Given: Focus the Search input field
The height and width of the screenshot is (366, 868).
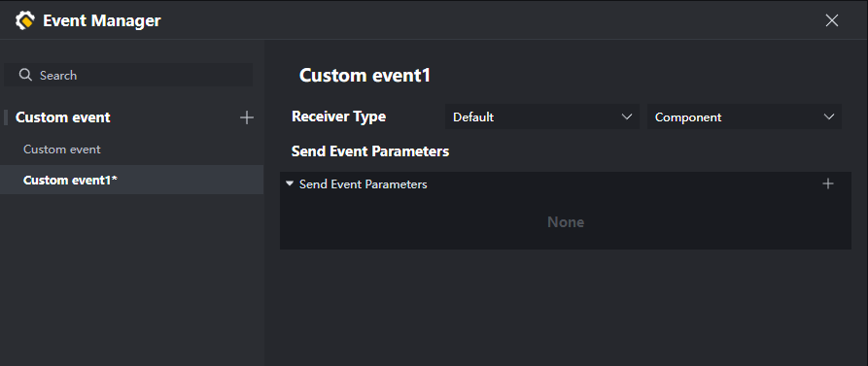Looking at the screenshot, I should pyautogui.click(x=128, y=75).
